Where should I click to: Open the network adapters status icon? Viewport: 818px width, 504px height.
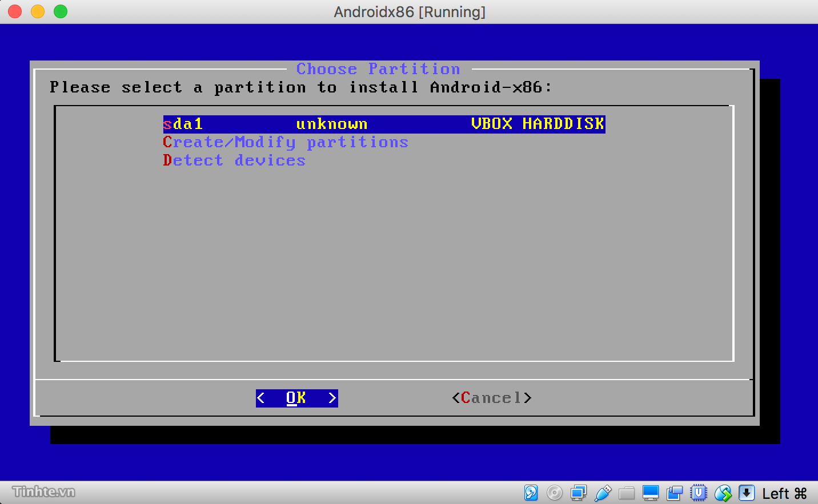(579, 493)
